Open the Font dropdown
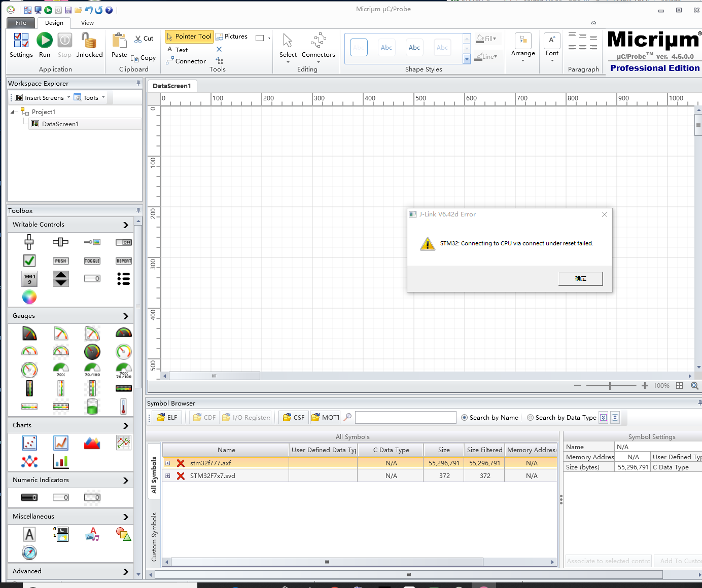The height and width of the screenshot is (588, 702). click(x=552, y=47)
